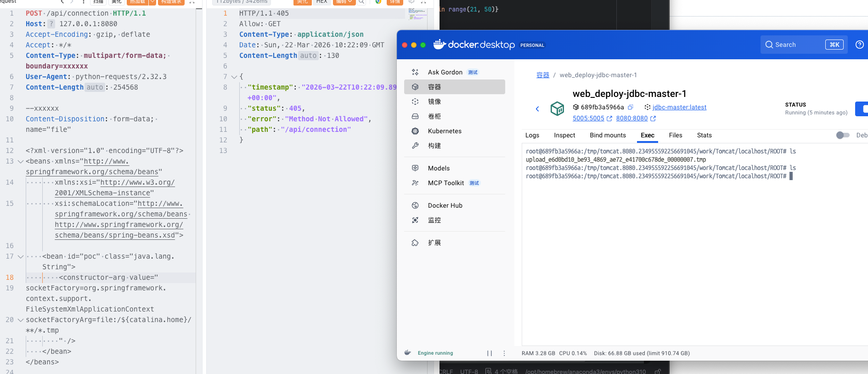Click the question-mark icon beside Host header
The height and width of the screenshot is (374, 868).
(x=51, y=24)
